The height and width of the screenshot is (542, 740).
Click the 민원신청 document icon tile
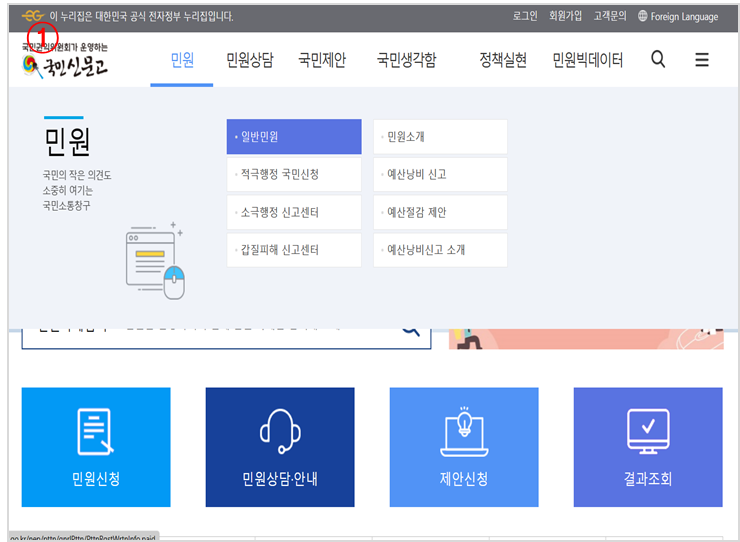96,447
